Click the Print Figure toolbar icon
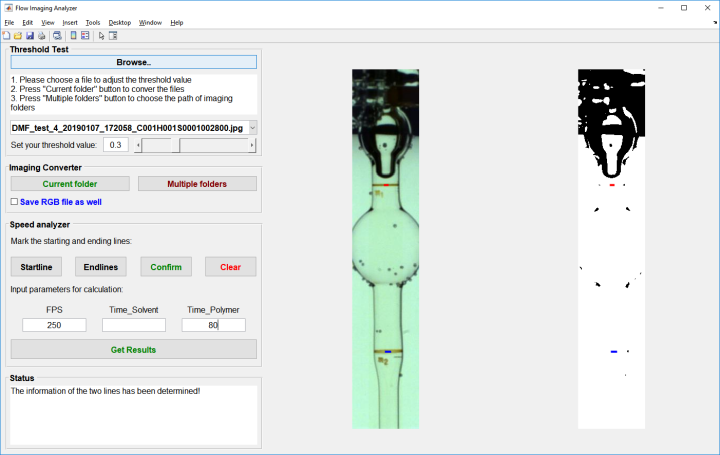This screenshot has height=455, width=720. pyautogui.click(x=42, y=35)
